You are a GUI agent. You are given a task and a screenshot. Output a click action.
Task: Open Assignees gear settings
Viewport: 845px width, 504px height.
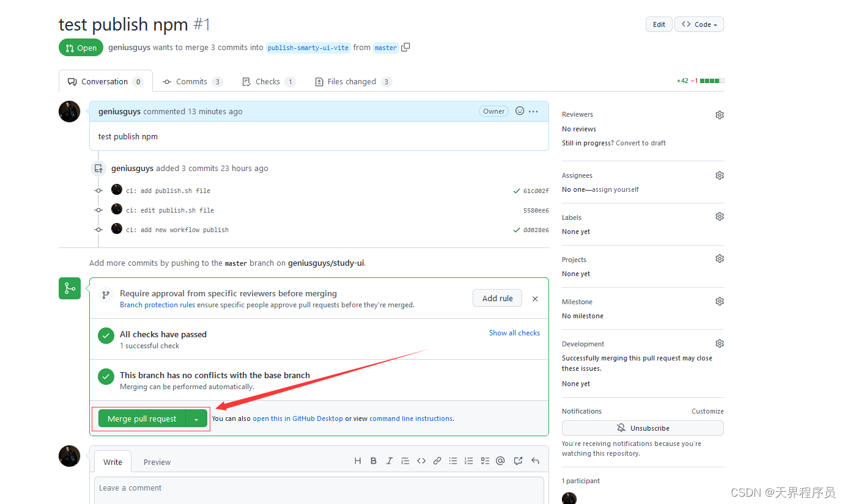coord(720,175)
